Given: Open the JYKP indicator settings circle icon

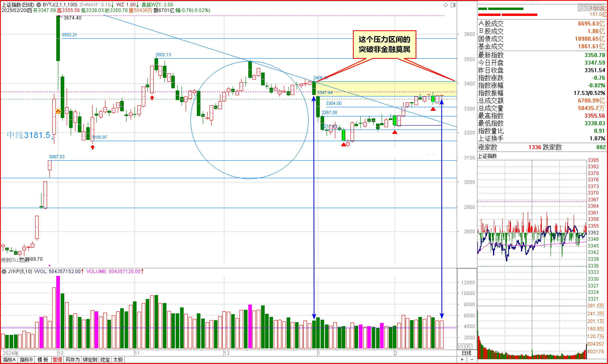Looking at the screenshot, I should [x=4, y=272].
